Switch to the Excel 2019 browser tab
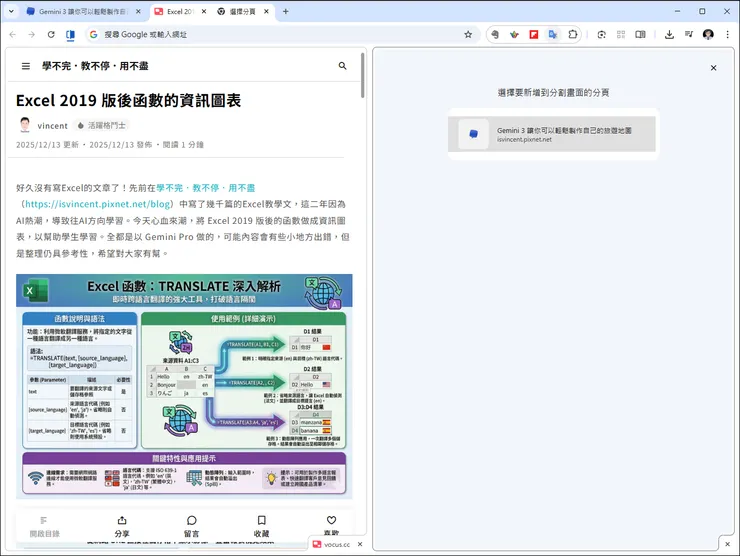This screenshot has height=556, width=740. (180, 11)
